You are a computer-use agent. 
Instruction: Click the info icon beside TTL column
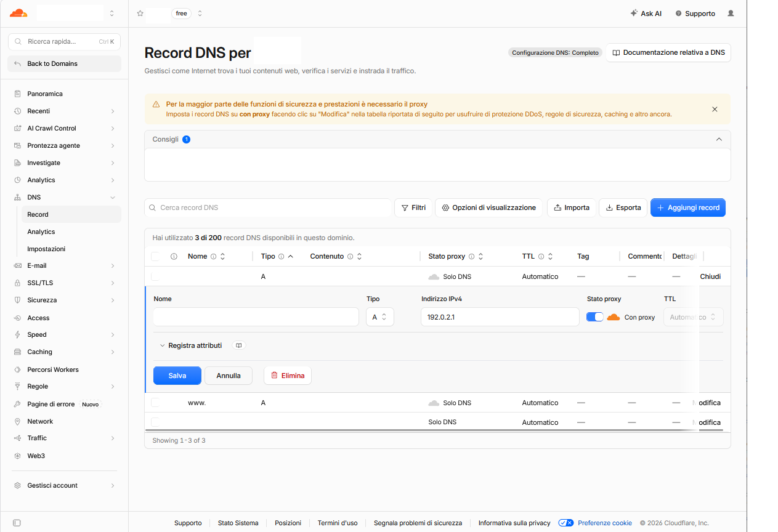pos(541,256)
